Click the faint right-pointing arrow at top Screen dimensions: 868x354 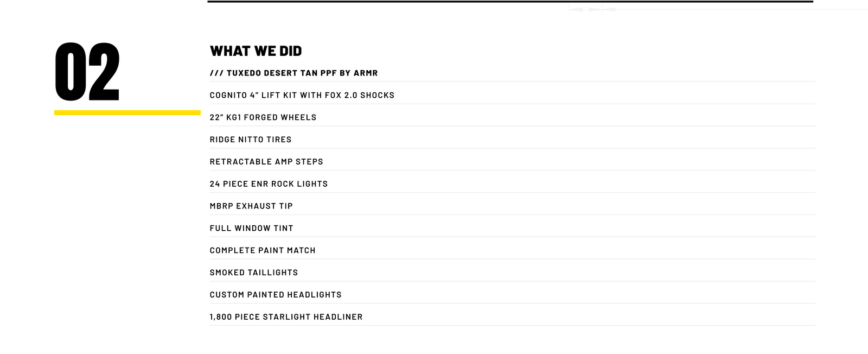point(594,9)
